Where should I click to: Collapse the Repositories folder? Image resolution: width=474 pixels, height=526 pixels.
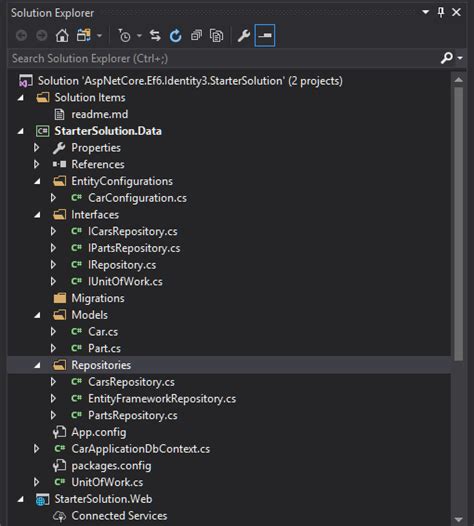click(x=37, y=365)
